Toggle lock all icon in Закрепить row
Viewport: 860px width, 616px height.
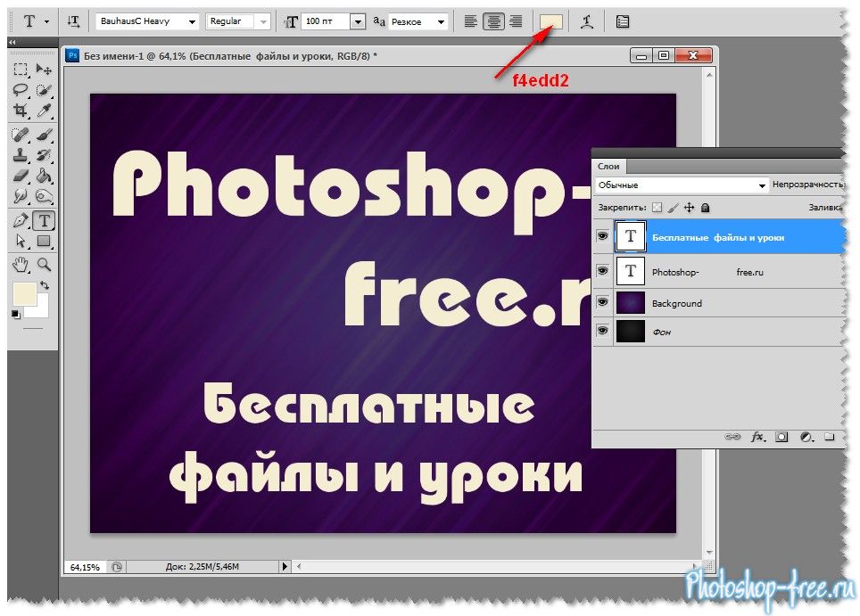pyautogui.click(x=705, y=208)
